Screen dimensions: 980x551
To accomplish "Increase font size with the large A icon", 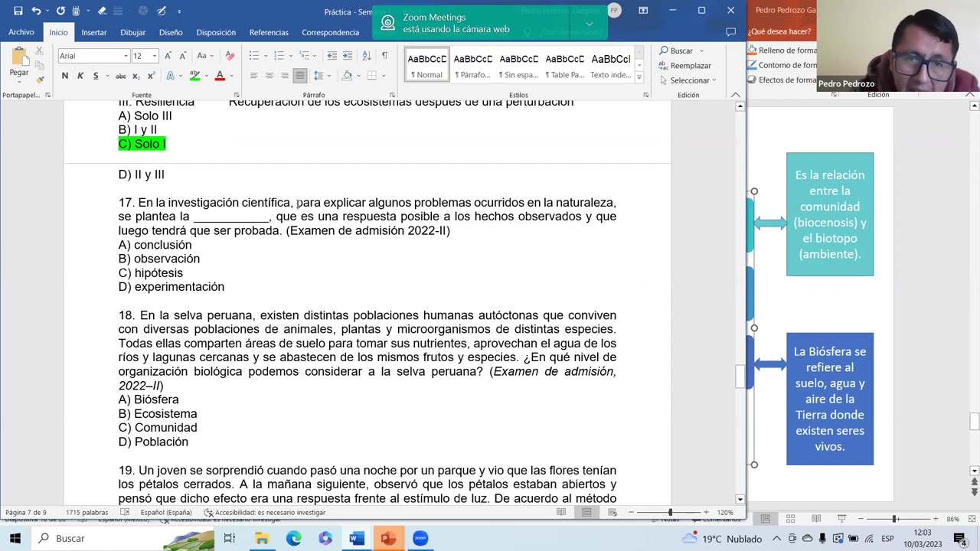I will pyautogui.click(x=169, y=56).
